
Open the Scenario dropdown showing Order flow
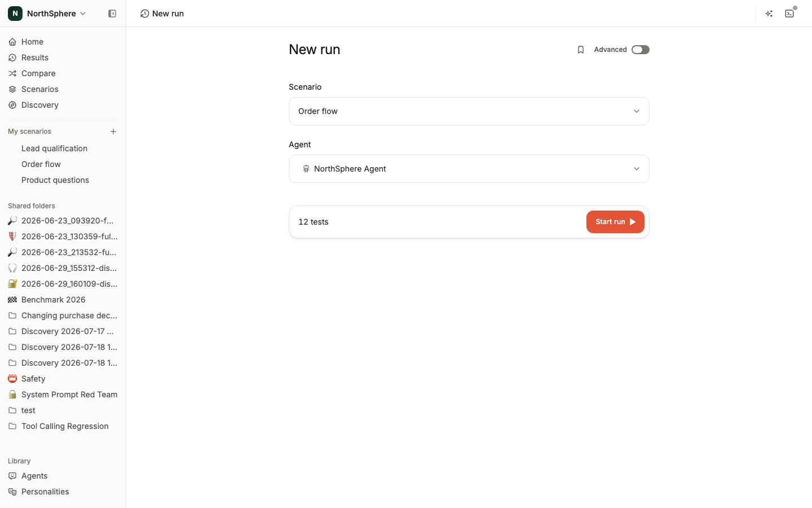tap(469, 111)
